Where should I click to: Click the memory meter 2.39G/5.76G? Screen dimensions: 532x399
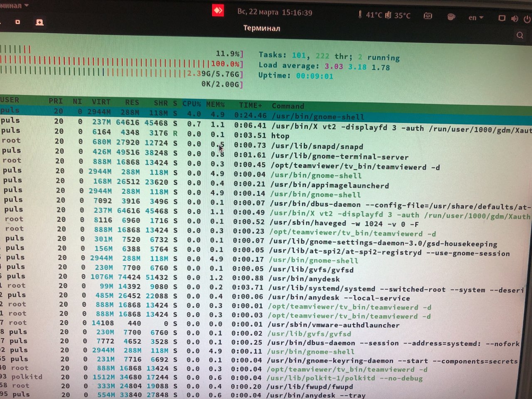(121, 73)
